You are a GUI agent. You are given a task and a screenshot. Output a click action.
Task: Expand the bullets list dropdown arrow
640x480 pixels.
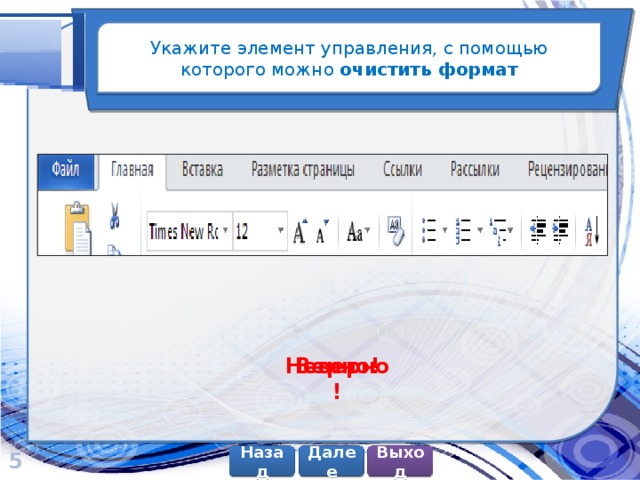444,231
